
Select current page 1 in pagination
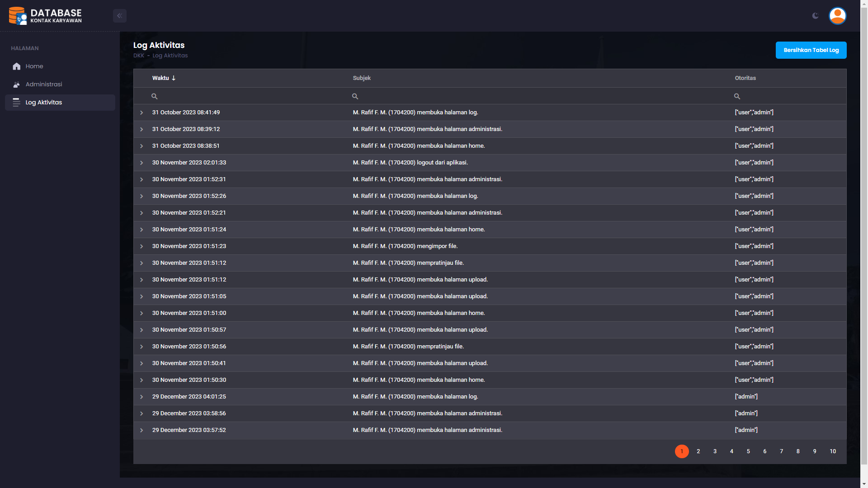682,451
